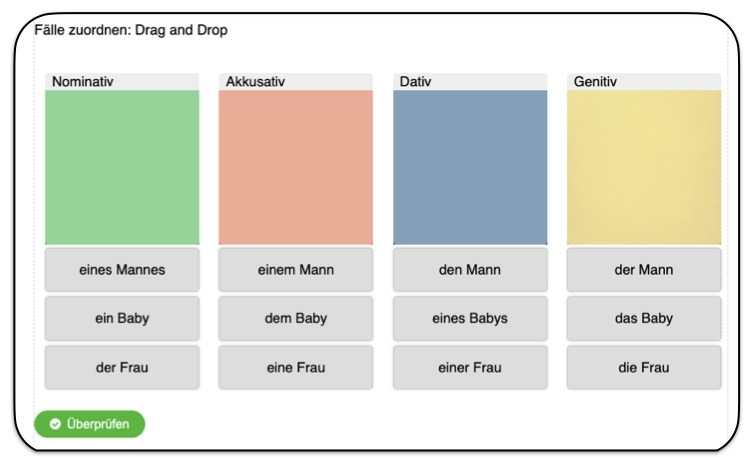
Task: Click the salmon Akkusativ drop zone
Action: tap(296, 167)
